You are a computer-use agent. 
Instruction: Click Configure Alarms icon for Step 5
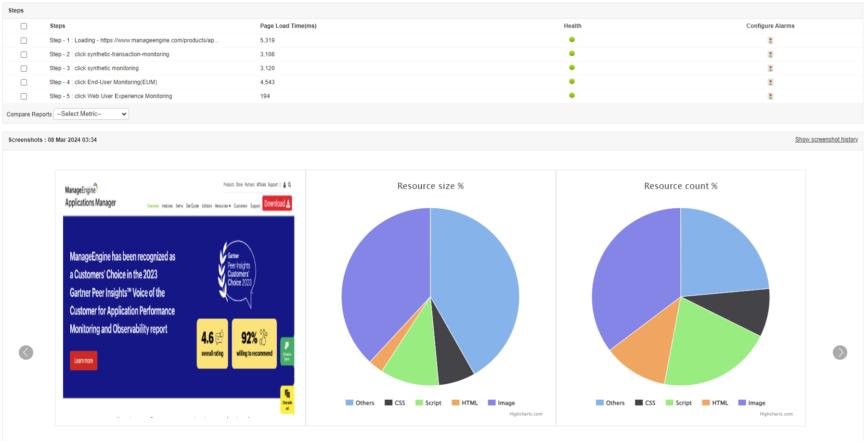click(770, 96)
